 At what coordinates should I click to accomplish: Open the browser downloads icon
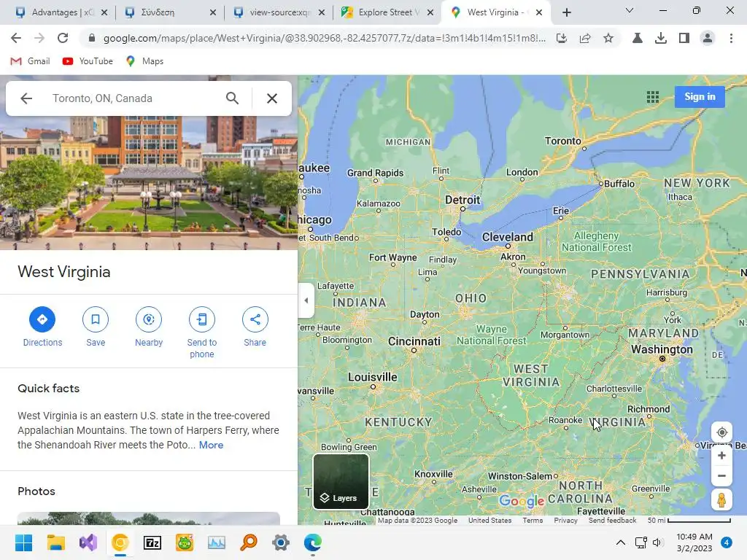click(x=660, y=38)
